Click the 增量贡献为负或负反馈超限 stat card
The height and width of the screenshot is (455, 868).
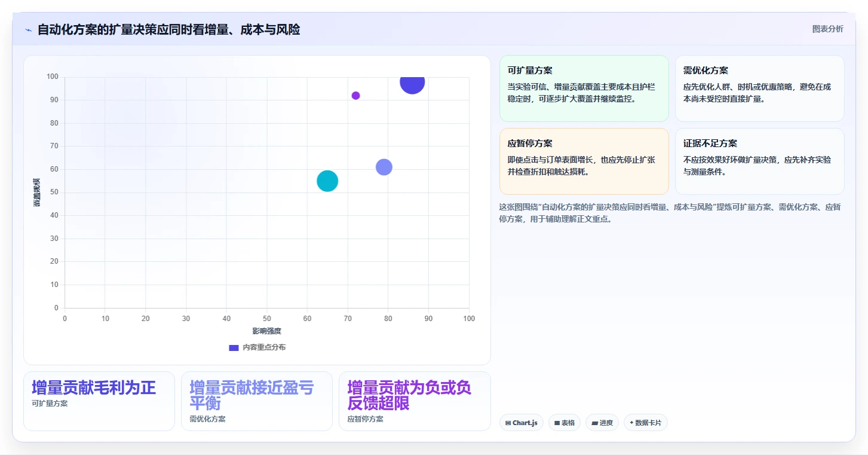[415, 401]
